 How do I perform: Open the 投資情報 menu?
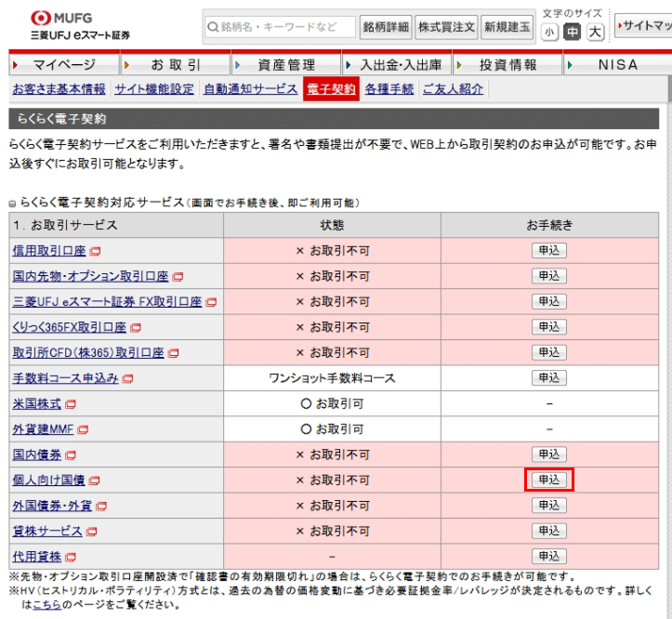coord(507,65)
